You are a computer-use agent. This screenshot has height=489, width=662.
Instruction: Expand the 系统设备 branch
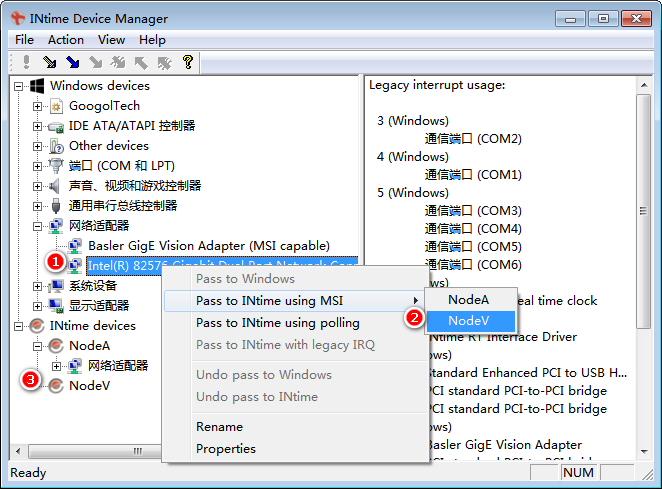pyautogui.click(x=37, y=286)
